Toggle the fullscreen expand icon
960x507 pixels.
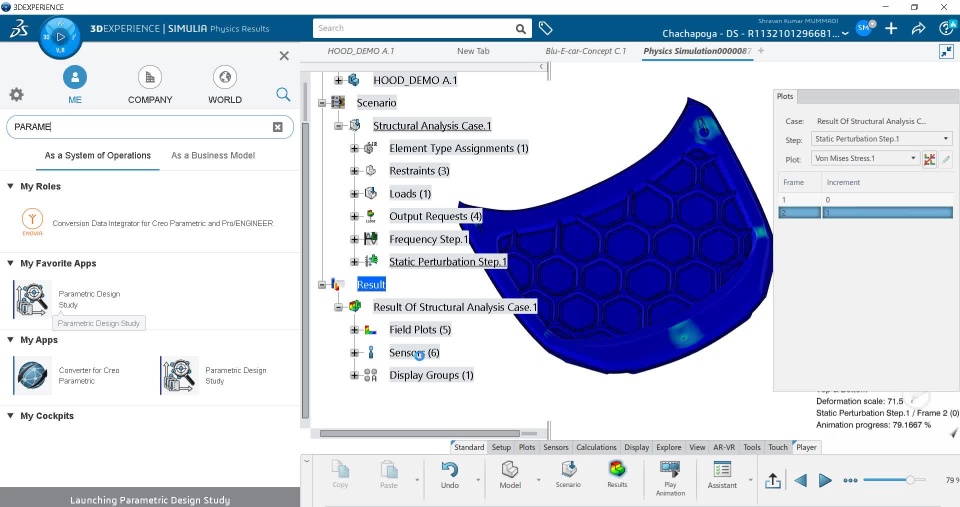[x=946, y=51]
